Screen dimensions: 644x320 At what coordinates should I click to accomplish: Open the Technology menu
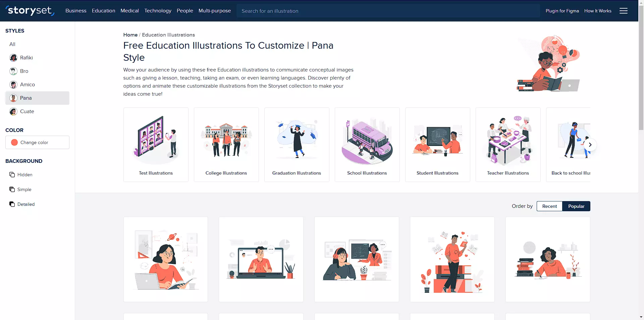point(158,11)
